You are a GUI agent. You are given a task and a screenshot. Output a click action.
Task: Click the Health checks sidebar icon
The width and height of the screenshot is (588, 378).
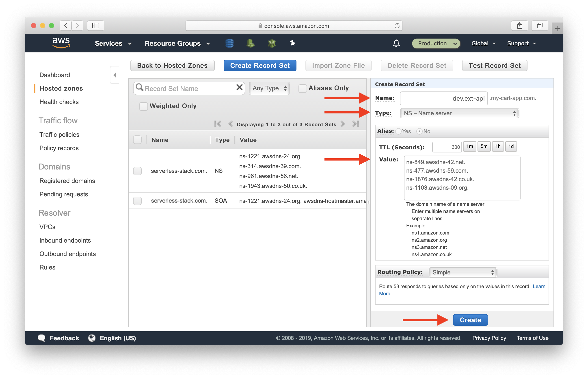pyautogui.click(x=59, y=102)
